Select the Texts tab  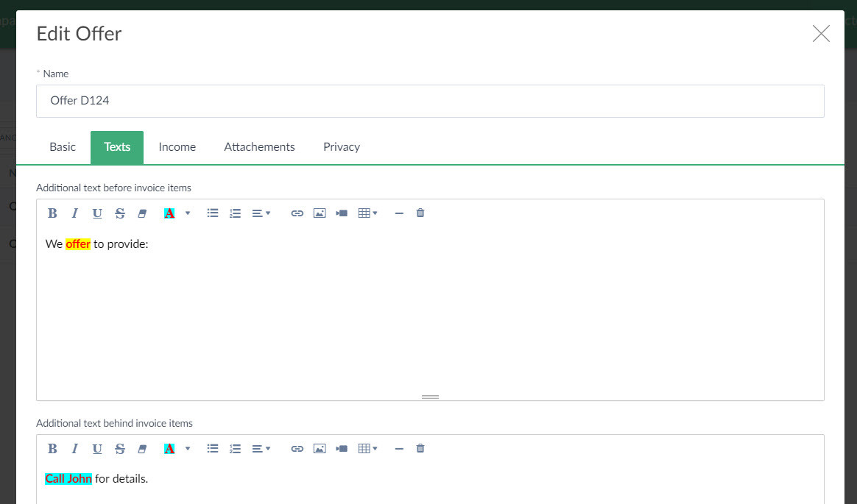pyautogui.click(x=117, y=147)
